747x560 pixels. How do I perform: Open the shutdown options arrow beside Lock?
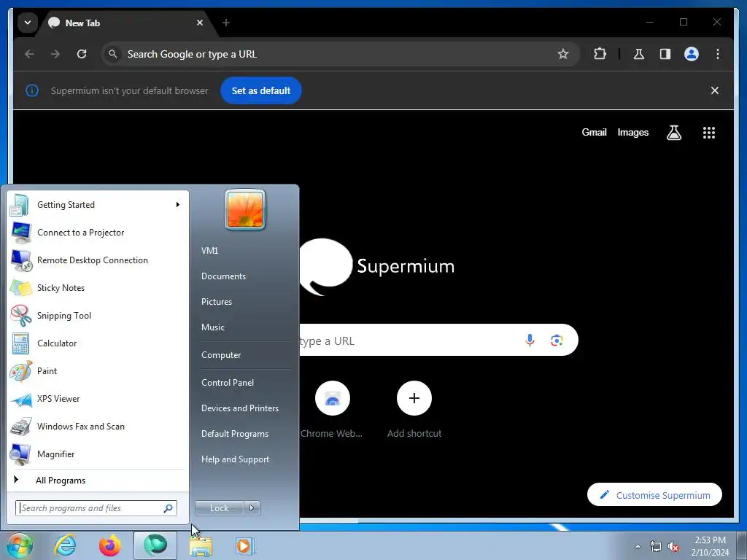coord(252,508)
